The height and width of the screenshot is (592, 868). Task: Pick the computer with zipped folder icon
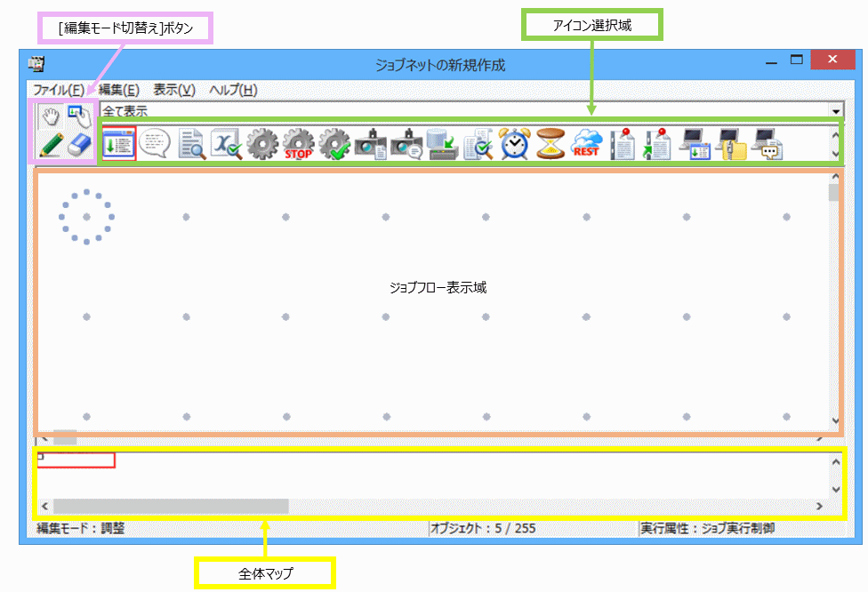731,144
